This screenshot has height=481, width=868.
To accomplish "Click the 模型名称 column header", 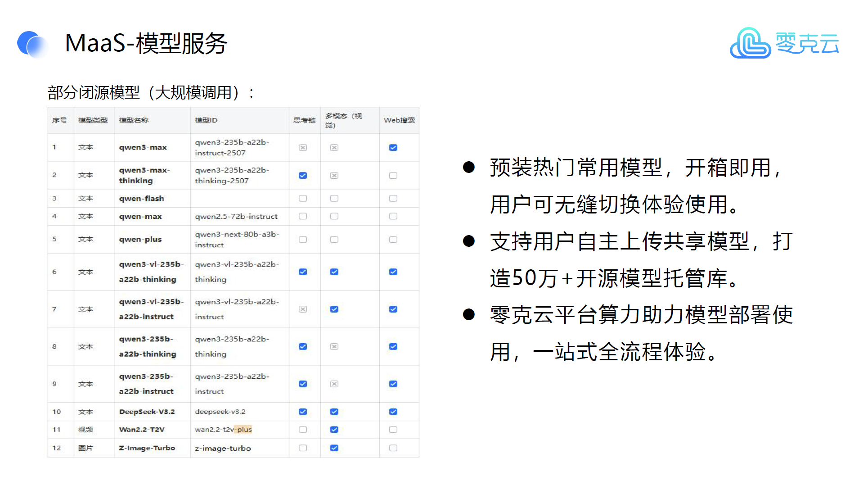I will pyautogui.click(x=134, y=120).
